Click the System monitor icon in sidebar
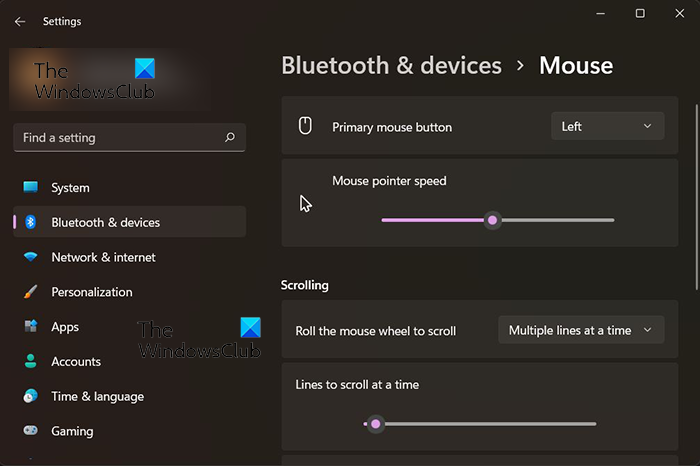Screen dimensions: 700x466 [31, 188]
